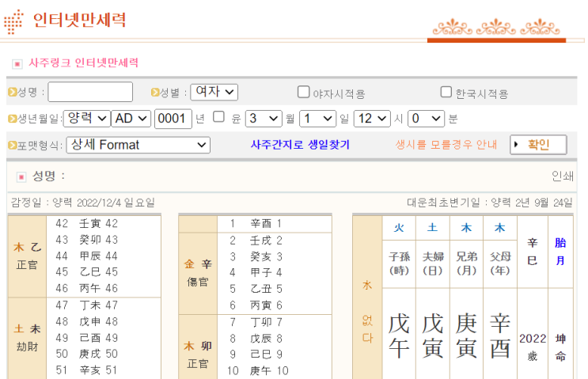Toggle the 윤 leap month checkbox
Image resolution: width=588 pixels, height=379 pixels.
pyautogui.click(x=218, y=117)
